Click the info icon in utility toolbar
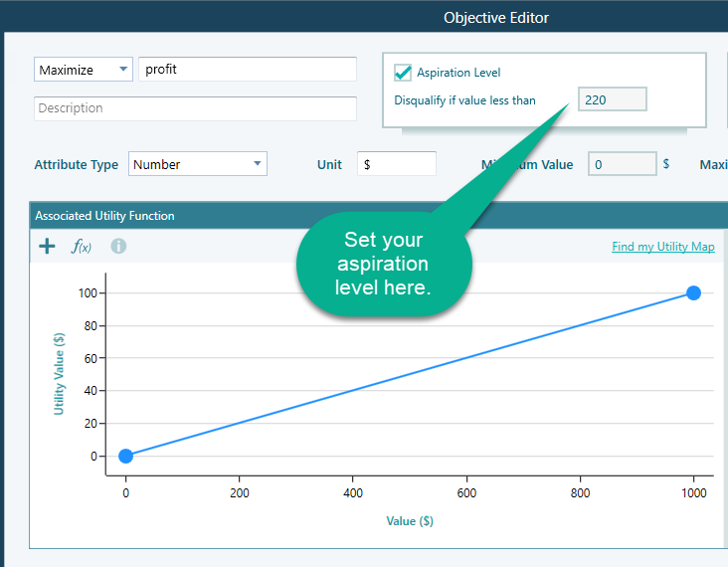Viewport: 728px width, 567px height. coord(118,246)
